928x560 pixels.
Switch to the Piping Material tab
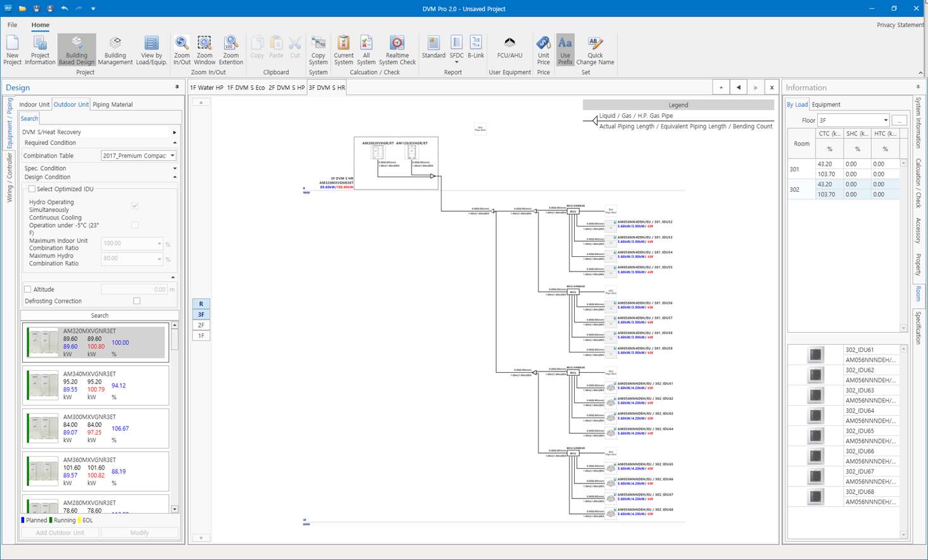113,104
